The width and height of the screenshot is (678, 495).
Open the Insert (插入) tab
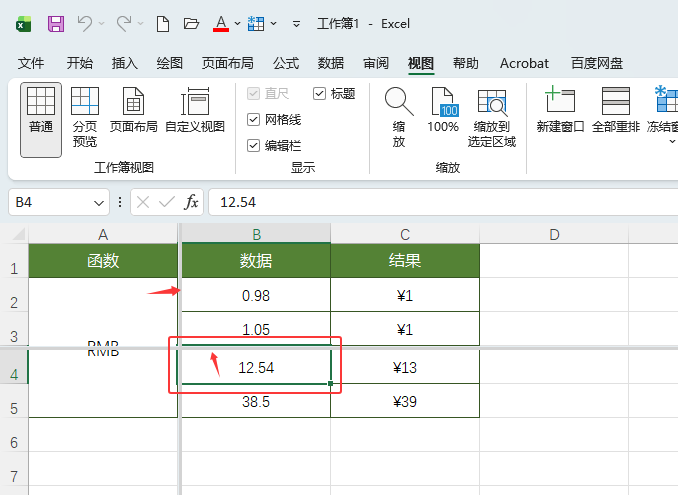coord(125,63)
